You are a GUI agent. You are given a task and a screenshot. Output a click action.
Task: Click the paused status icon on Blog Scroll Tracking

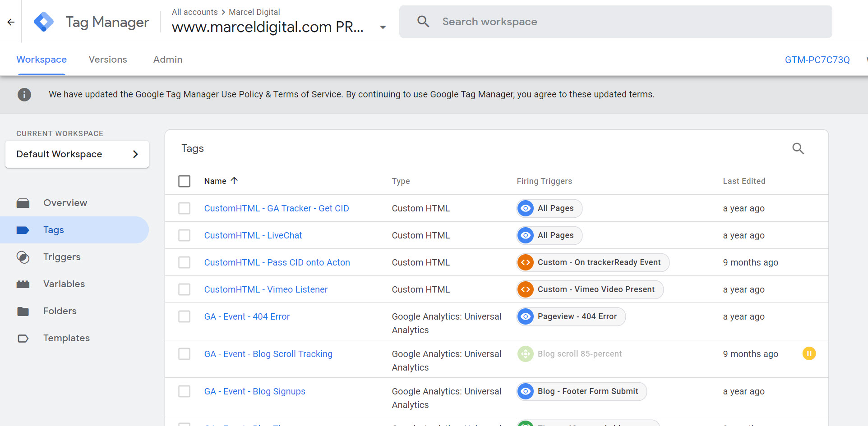coord(809,354)
